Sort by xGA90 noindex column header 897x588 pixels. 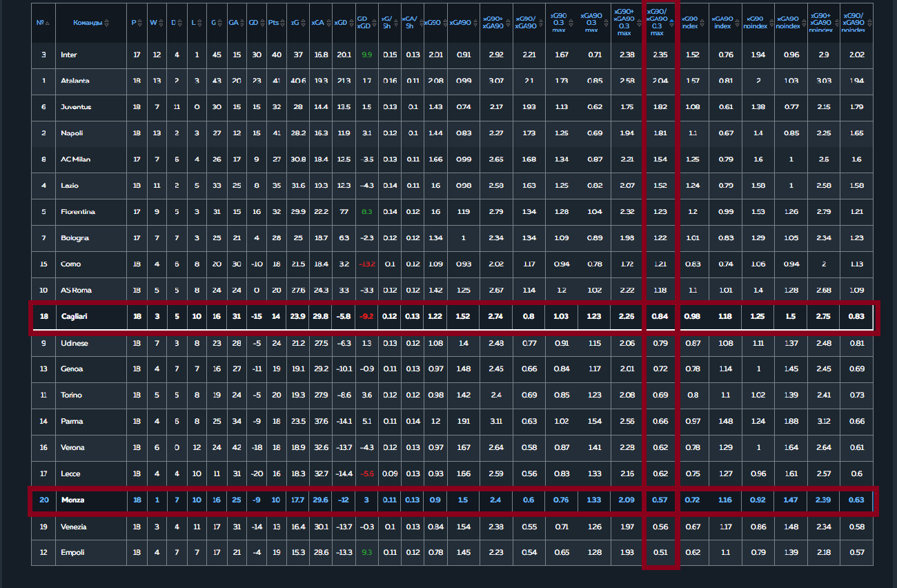[x=790, y=23]
